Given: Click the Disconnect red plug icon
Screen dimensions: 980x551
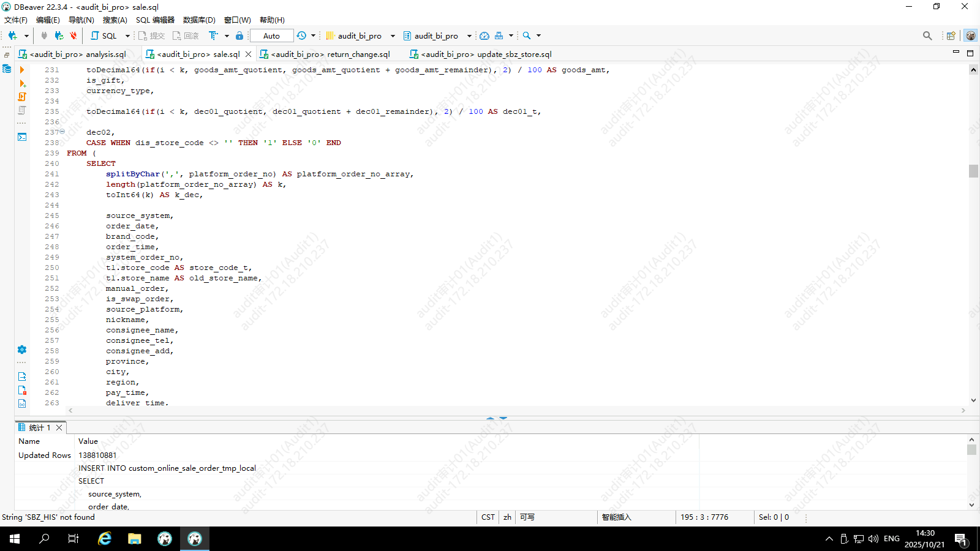Looking at the screenshot, I should coord(73,36).
